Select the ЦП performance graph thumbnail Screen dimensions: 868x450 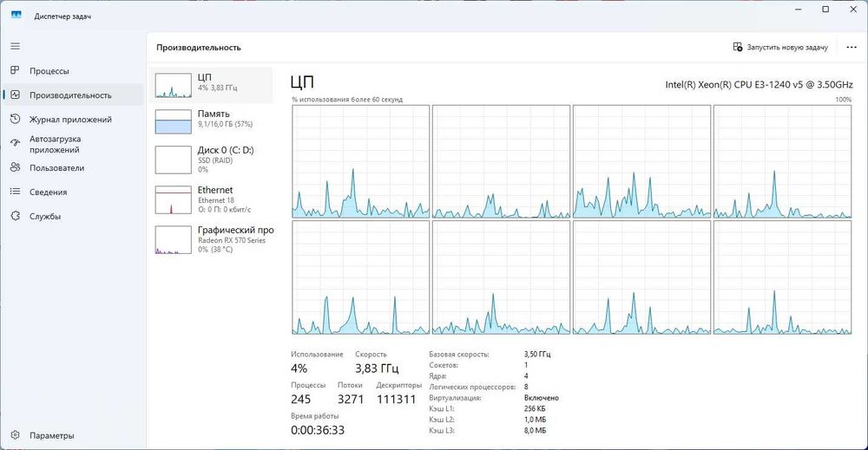tap(174, 86)
